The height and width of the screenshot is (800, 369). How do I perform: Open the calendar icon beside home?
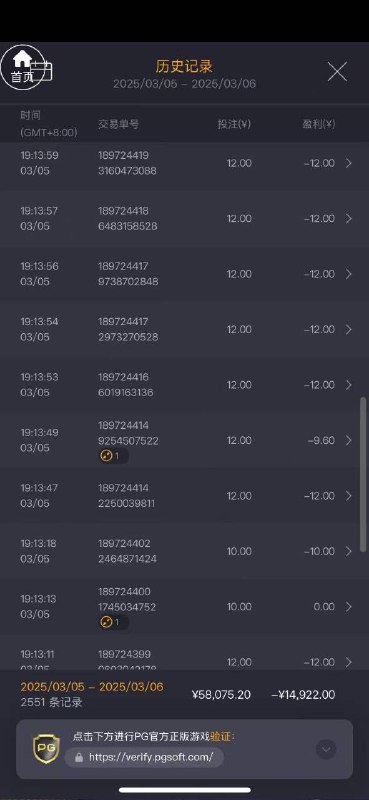click(x=42, y=70)
